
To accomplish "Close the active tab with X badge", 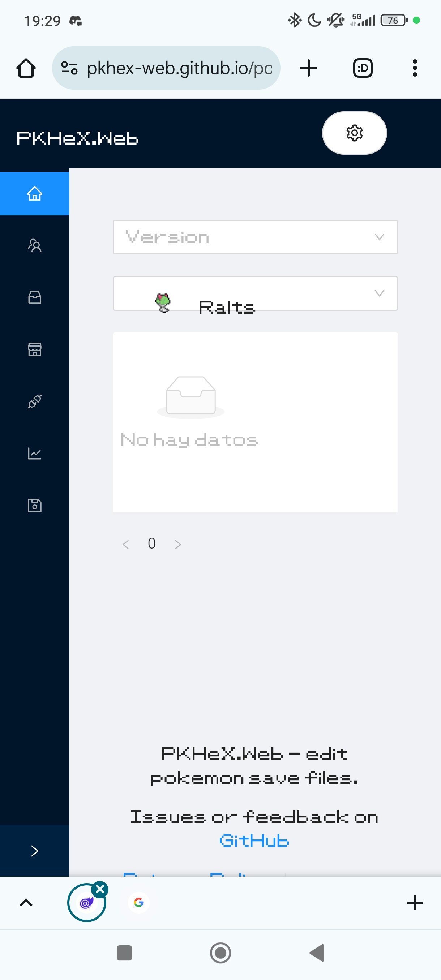I will click(100, 889).
